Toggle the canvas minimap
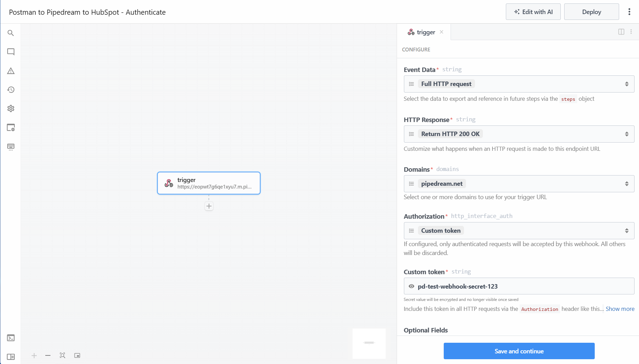The width and height of the screenshot is (639, 364). [77, 355]
